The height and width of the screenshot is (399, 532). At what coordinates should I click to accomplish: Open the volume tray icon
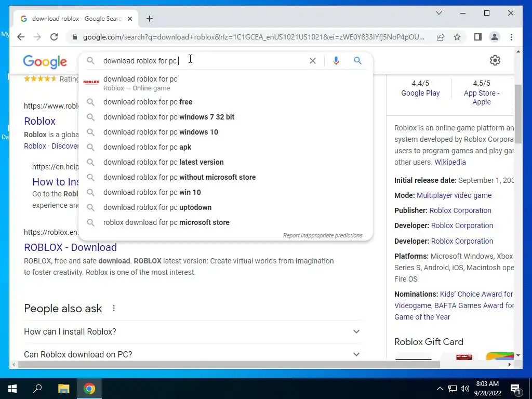tap(465, 389)
